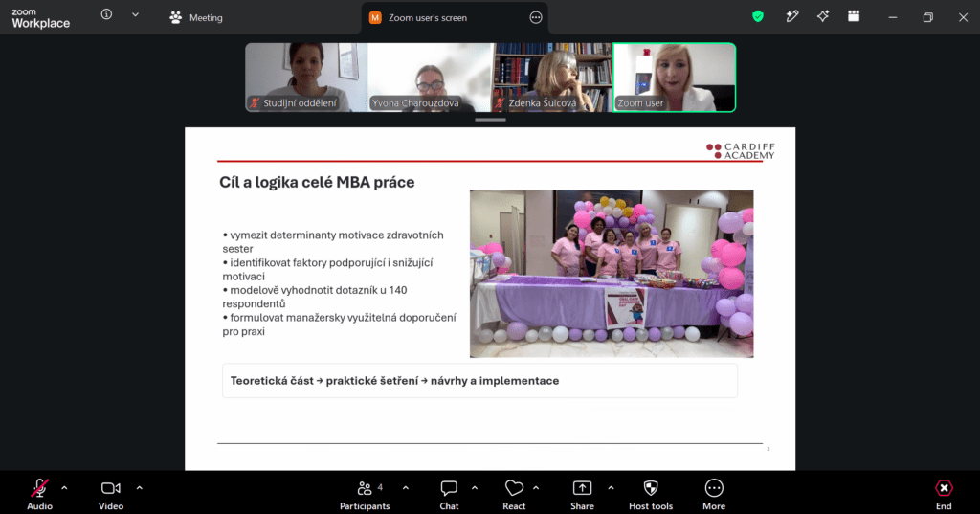Open the annotate pen tool icon
The image size is (980, 514).
coord(791,17)
